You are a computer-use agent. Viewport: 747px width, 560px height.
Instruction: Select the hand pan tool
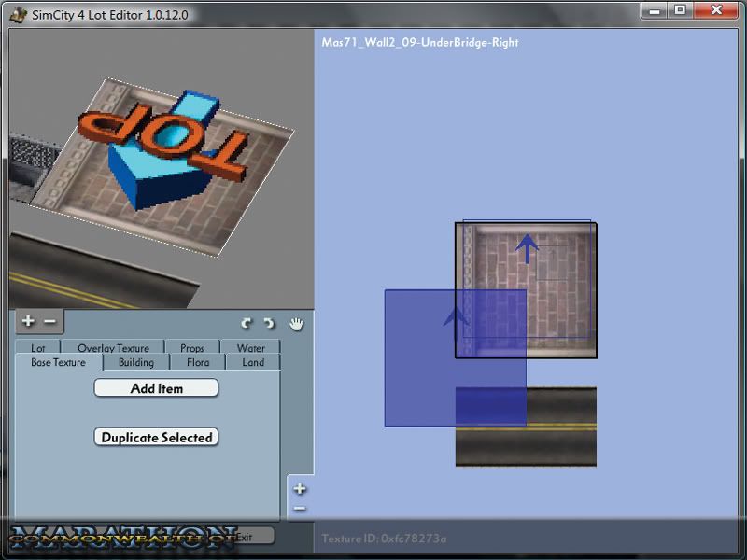point(296,324)
